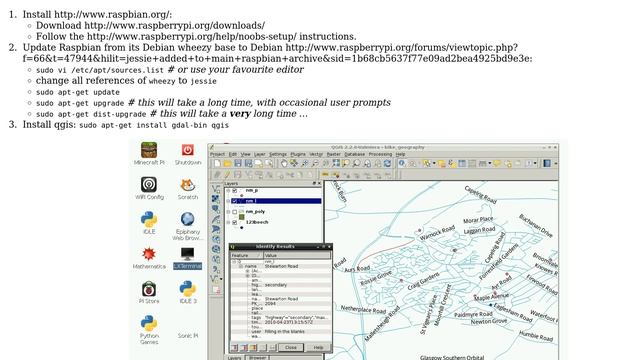Click the Save Project floppy icon
Screen dimensions: 640x360
coord(238,163)
